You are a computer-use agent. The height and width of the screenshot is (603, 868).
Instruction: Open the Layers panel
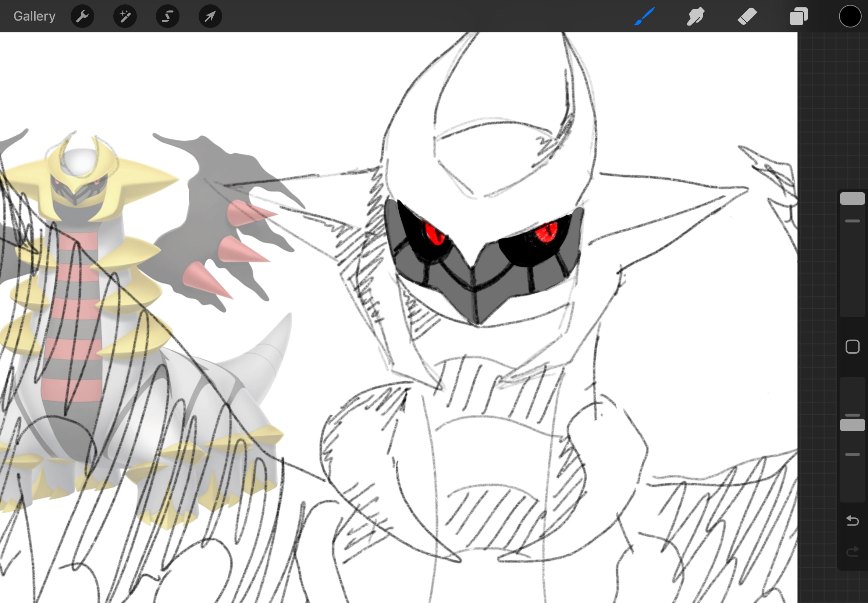[x=798, y=16]
